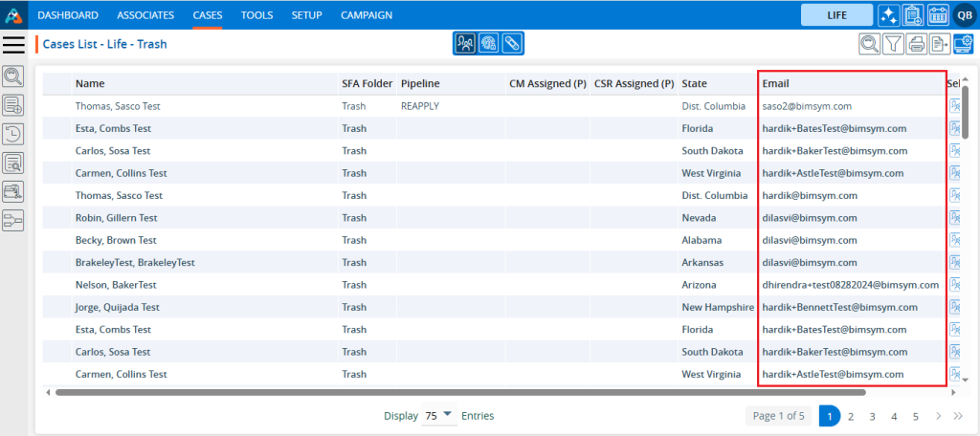Screen dimensions: 980x436
Task: Open the CAMPAIGN menu
Action: [x=366, y=15]
